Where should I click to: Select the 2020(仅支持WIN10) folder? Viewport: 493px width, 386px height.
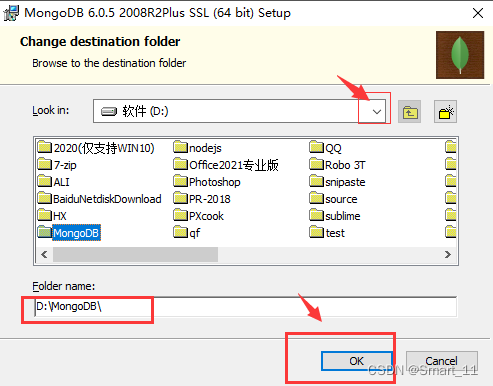(x=96, y=148)
